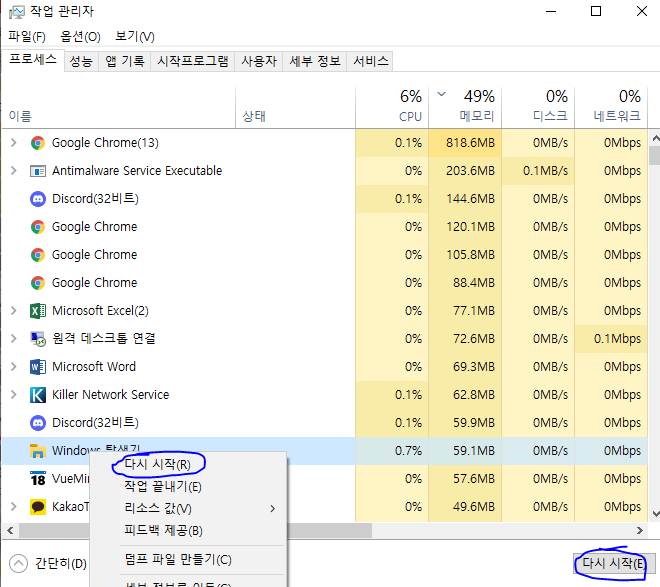660x587 pixels.
Task: Click the Task Manager title bar icon
Action: coord(17,12)
